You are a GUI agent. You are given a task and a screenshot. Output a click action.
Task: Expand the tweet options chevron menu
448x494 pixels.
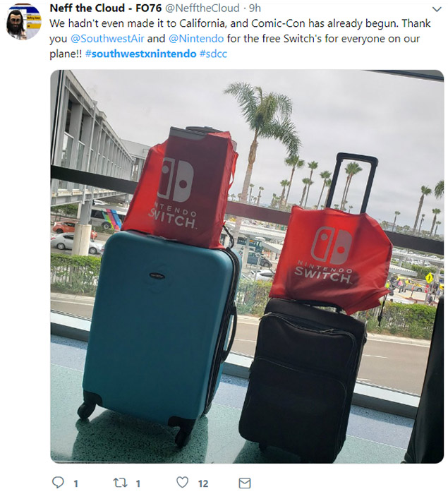[x=437, y=9]
